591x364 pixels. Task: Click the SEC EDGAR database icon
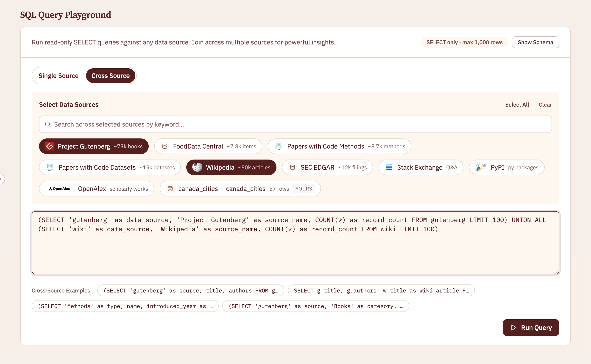tap(293, 167)
